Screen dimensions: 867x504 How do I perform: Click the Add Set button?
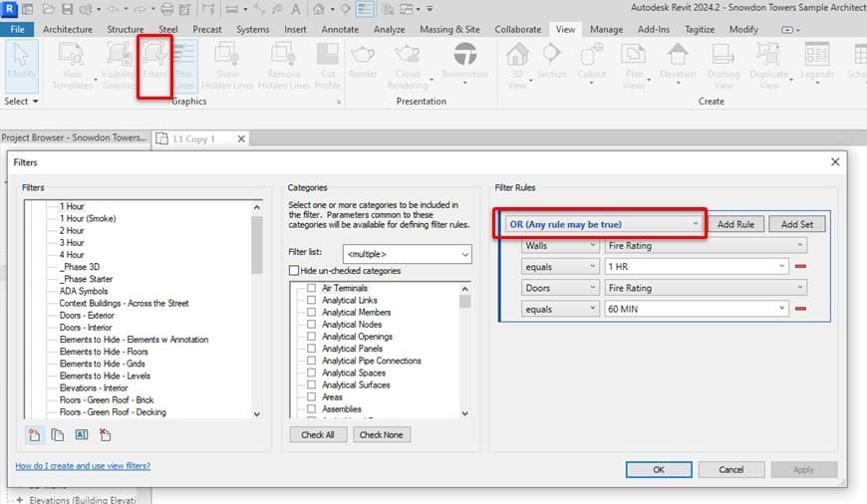click(797, 224)
